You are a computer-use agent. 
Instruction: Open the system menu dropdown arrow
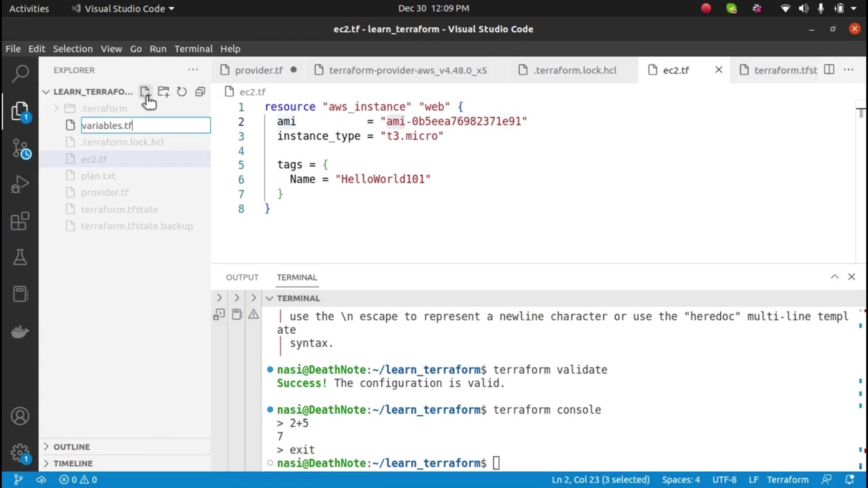[854, 8]
